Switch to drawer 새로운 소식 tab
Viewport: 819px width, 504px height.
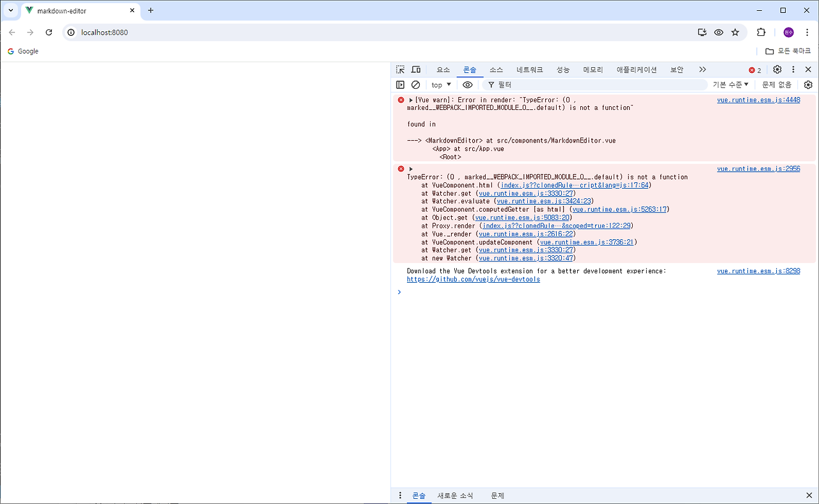click(456, 496)
